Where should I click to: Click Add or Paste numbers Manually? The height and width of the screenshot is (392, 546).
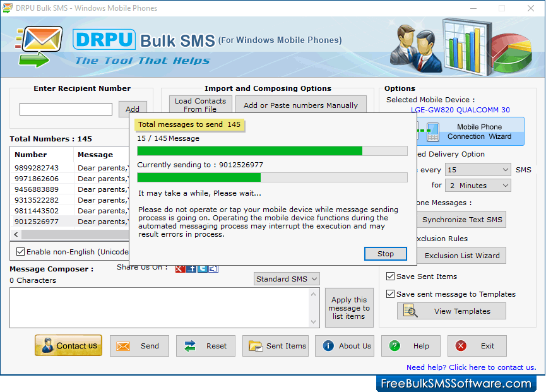(x=301, y=104)
